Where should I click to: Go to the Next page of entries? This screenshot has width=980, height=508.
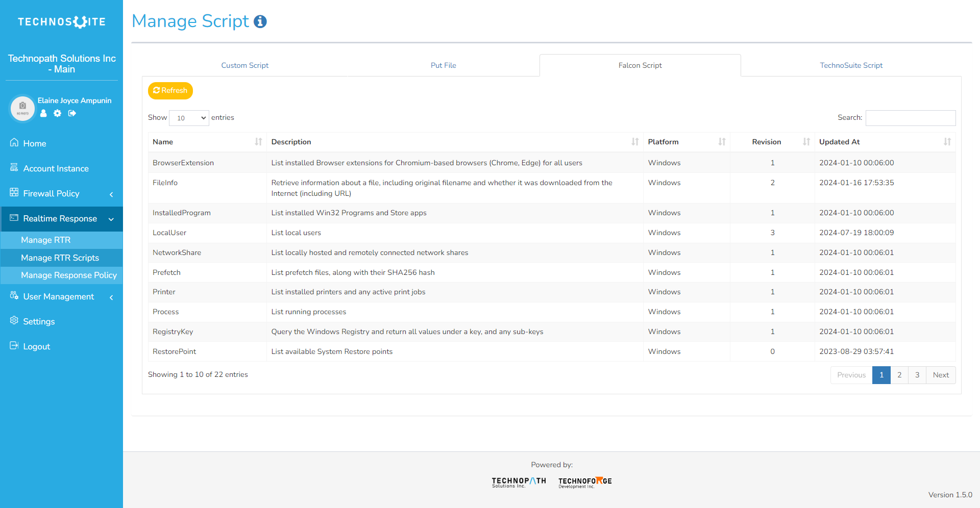(x=940, y=375)
